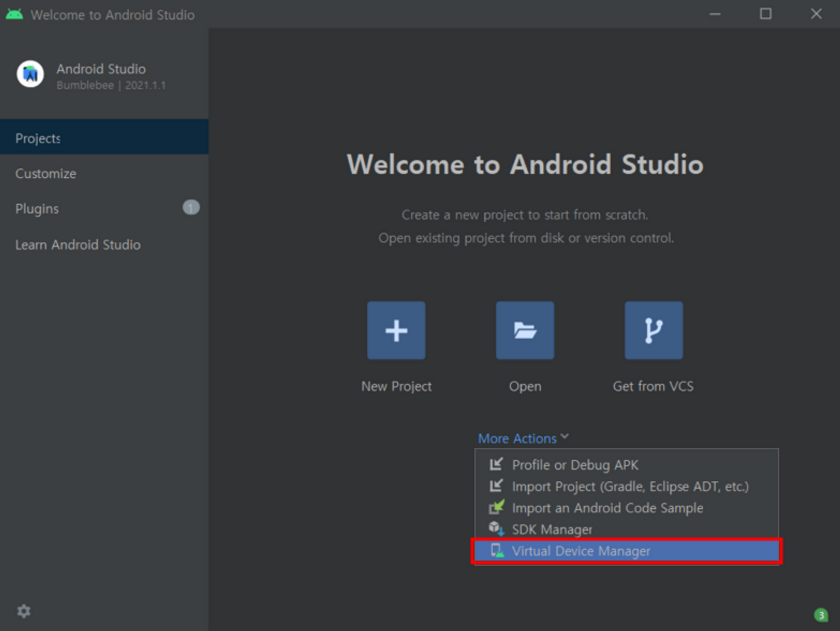Click the Profile or Debug APK icon
The image size is (840, 631).
point(496,464)
